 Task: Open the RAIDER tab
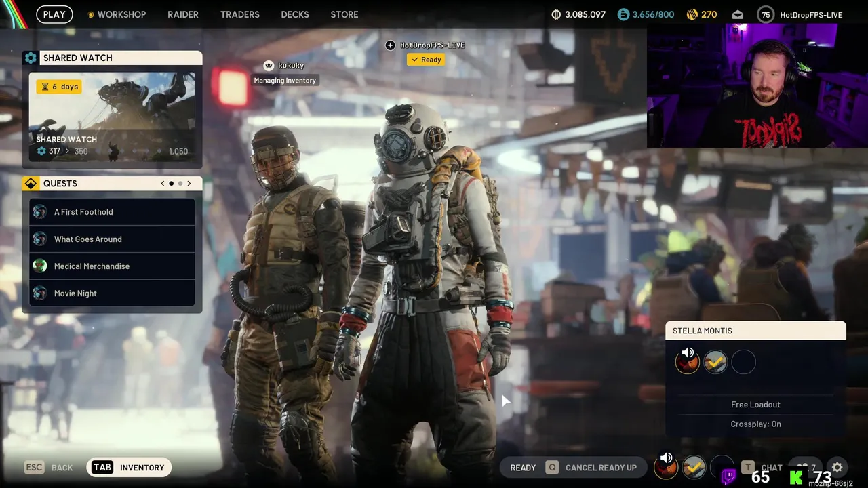click(x=183, y=14)
